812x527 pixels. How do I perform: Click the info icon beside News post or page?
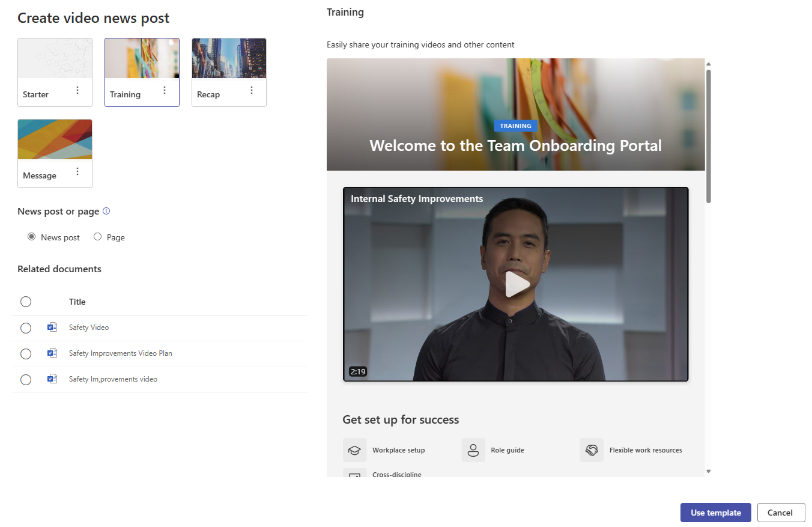coord(106,211)
